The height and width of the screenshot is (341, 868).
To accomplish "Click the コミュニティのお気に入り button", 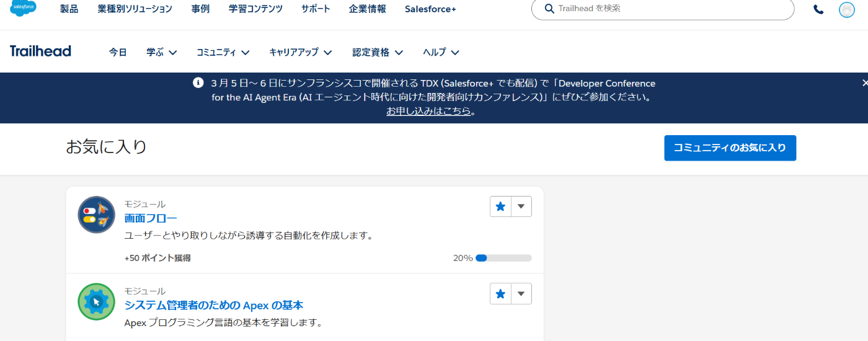I will pyautogui.click(x=730, y=148).
